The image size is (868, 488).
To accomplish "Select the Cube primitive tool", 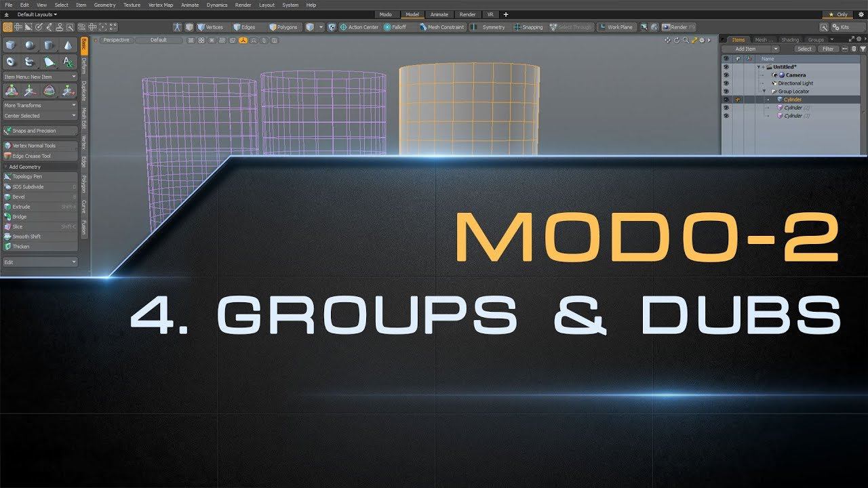I will (12, 45).
